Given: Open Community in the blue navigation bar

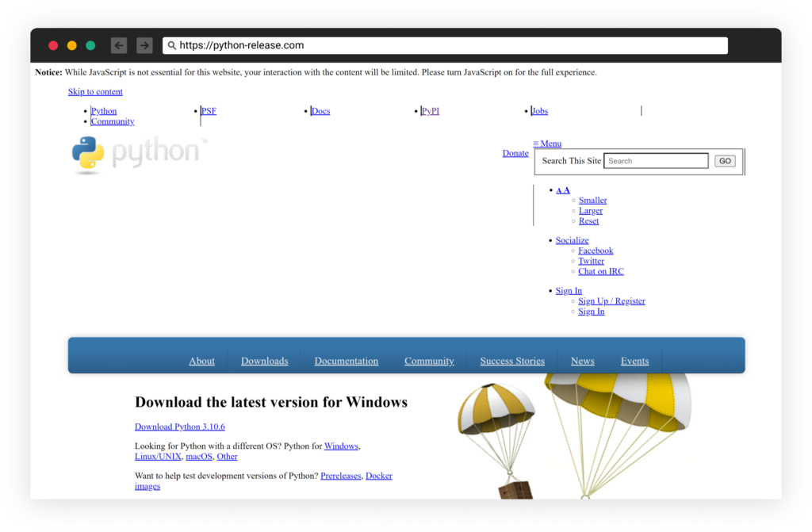Looking at the screenshot, I should 429,361.
